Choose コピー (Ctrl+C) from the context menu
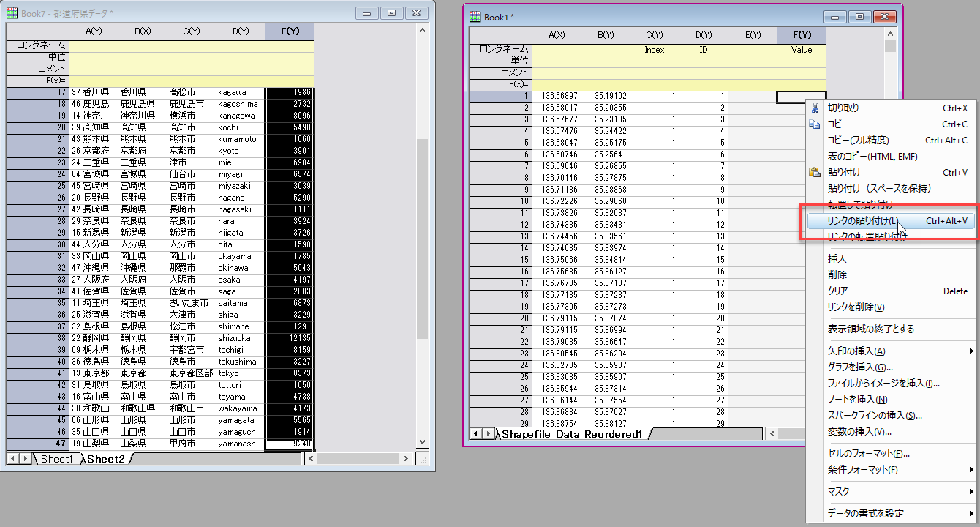980x527 pixels. pos(891,124)
